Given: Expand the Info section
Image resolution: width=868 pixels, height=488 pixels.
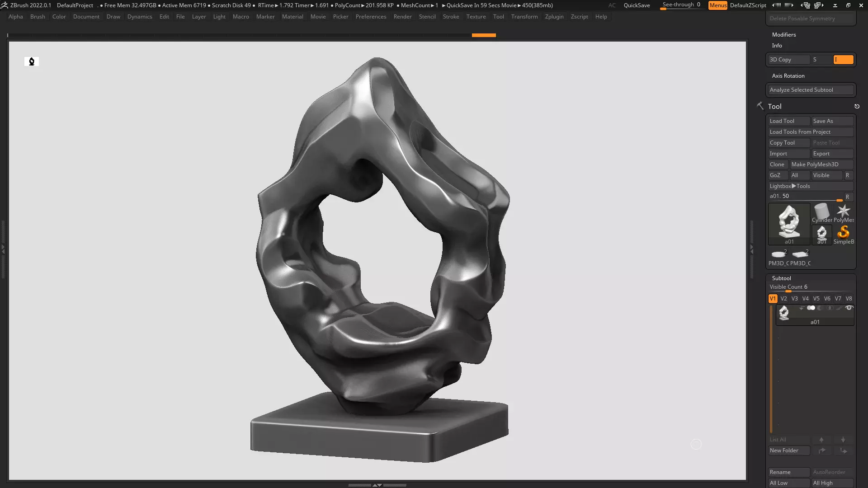Looking at the screenshot, I should pos(777,46).
